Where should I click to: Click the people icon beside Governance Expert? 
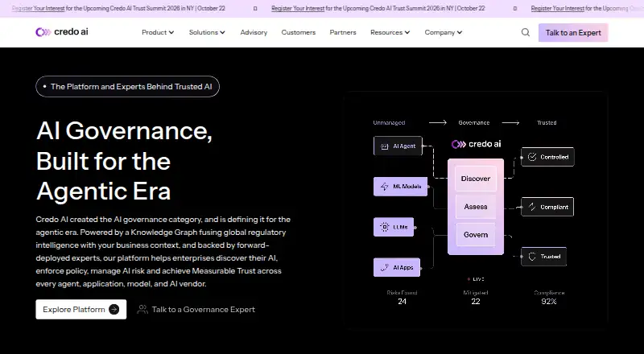pos(142,309)
